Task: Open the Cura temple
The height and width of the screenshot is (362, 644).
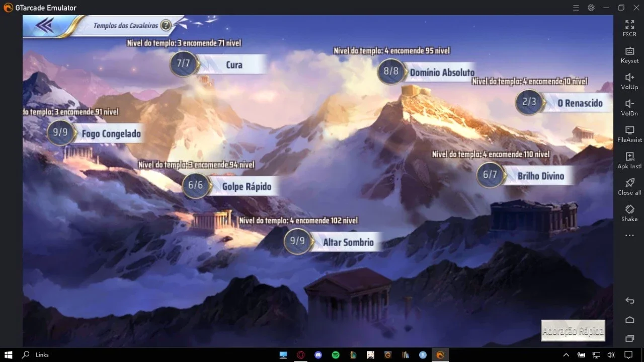Action: coord(234,64)
